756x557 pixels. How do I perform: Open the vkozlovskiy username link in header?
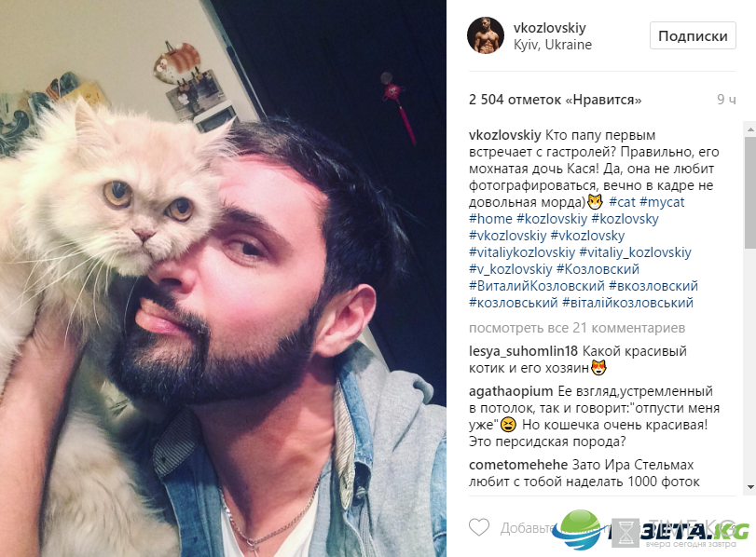tap(550, 27)
